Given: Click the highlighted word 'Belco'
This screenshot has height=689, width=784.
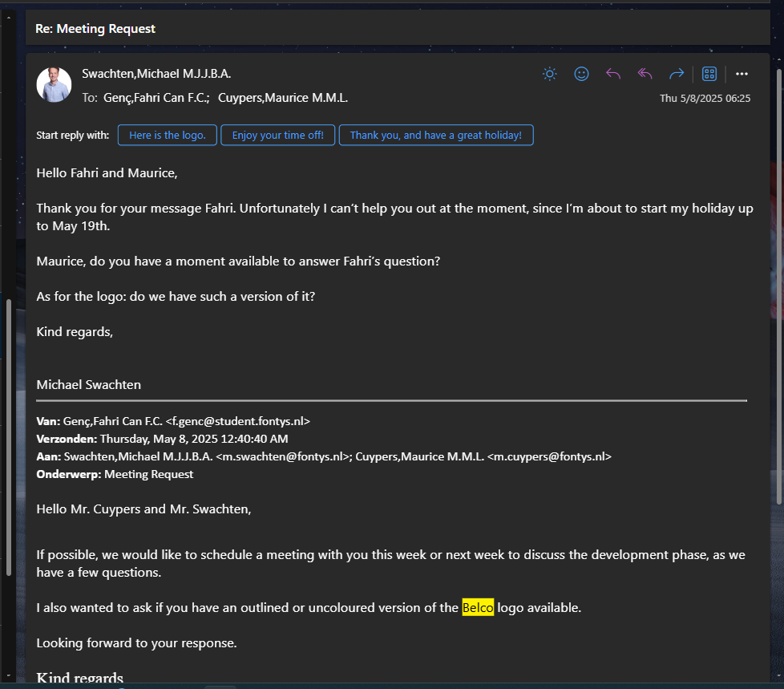Looking at the screenshot, I should [x=478, y=607].
